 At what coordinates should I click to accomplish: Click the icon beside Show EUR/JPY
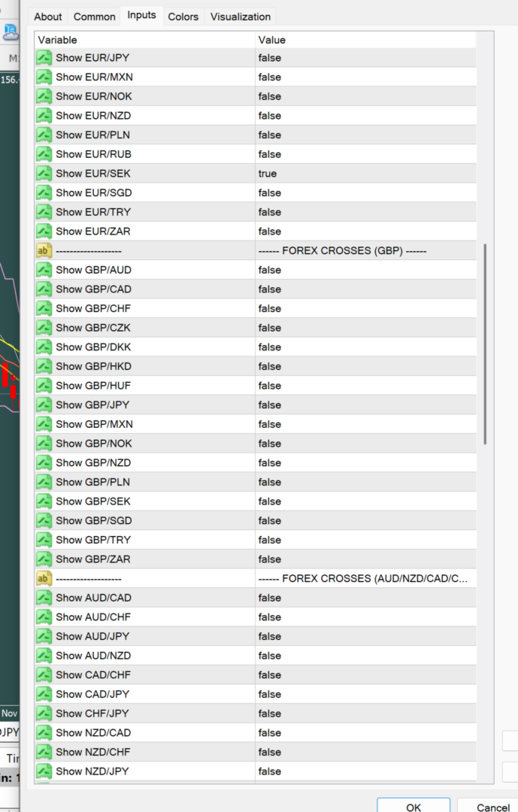click(x=44, y=57)
